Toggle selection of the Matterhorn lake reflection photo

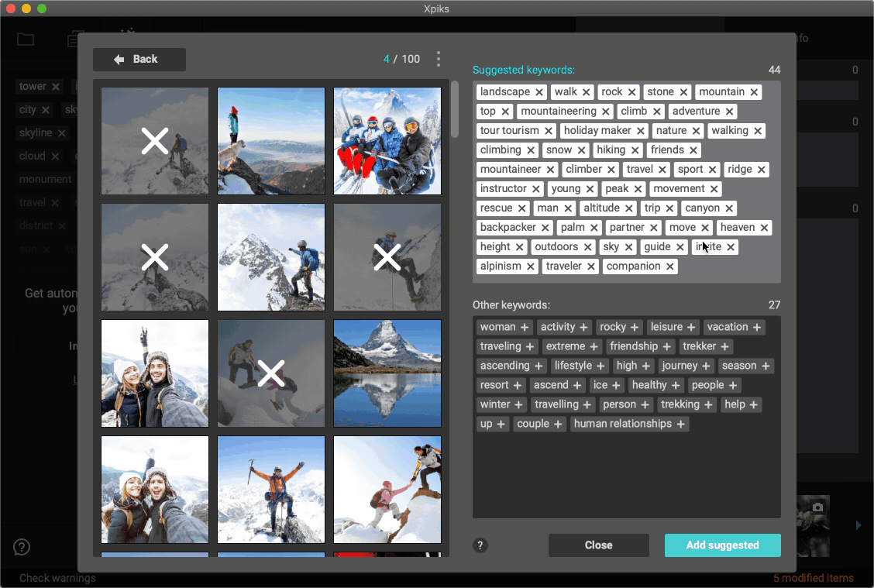[387, 373]
